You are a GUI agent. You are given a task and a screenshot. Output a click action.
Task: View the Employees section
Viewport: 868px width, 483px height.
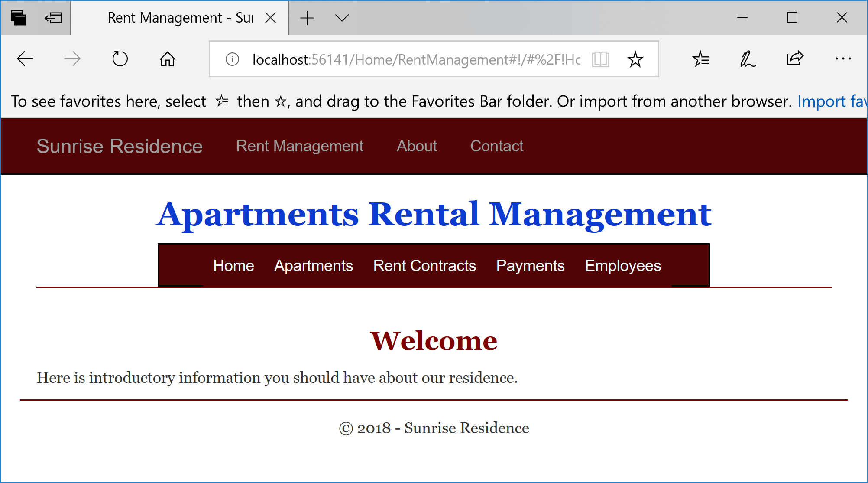coord(623,266)
